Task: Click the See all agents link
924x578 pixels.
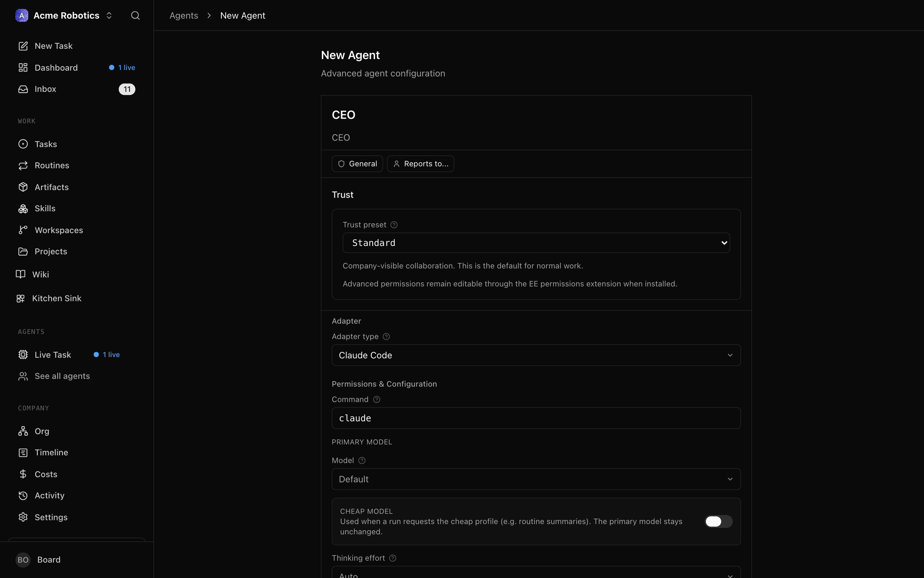Action: click(x=62, y=376)
